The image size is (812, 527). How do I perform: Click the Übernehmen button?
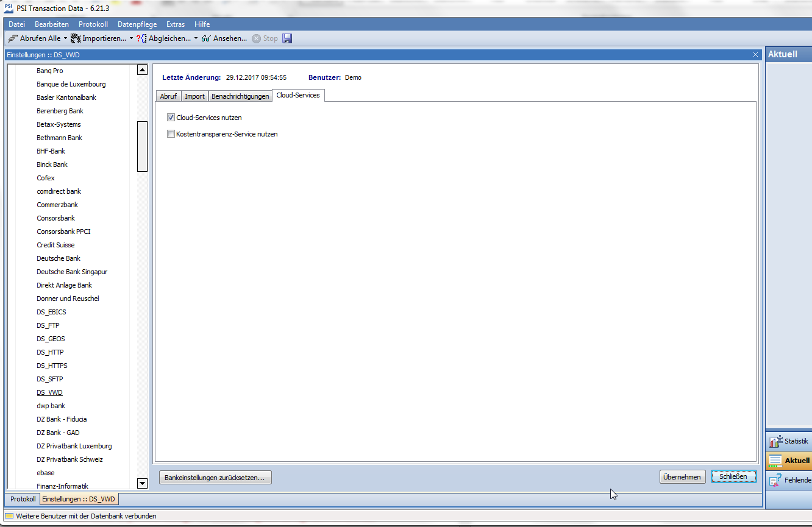click(x=683, y=477)
